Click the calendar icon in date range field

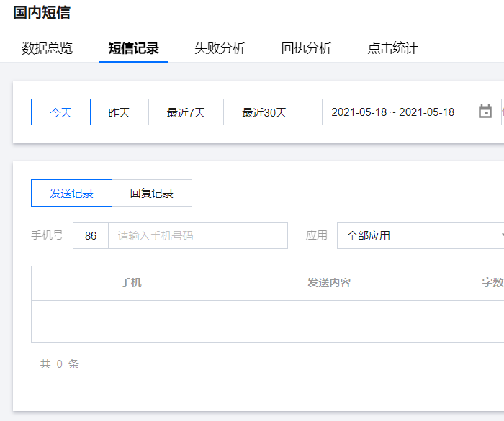click(485, 112)
